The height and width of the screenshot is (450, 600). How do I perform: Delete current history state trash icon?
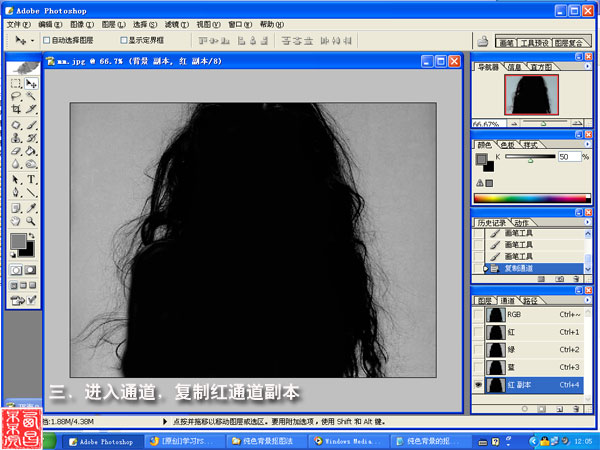[576, 279]
